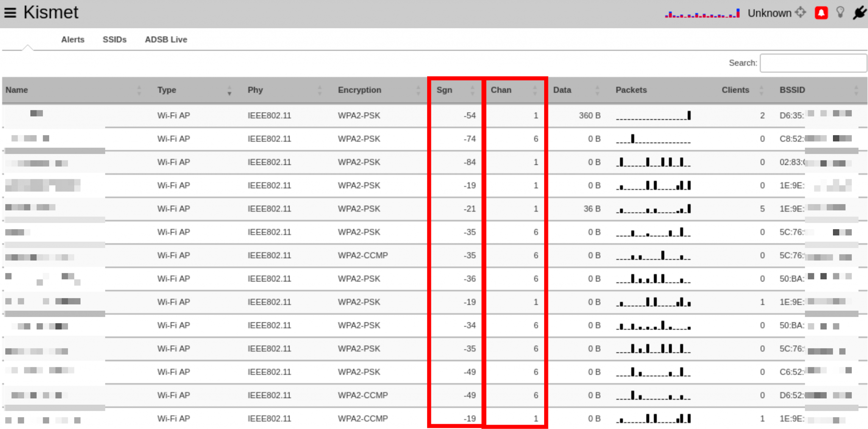Open the red alerts bell icon
This screenshot has width=868, height=429.
(x=821, y=13)
